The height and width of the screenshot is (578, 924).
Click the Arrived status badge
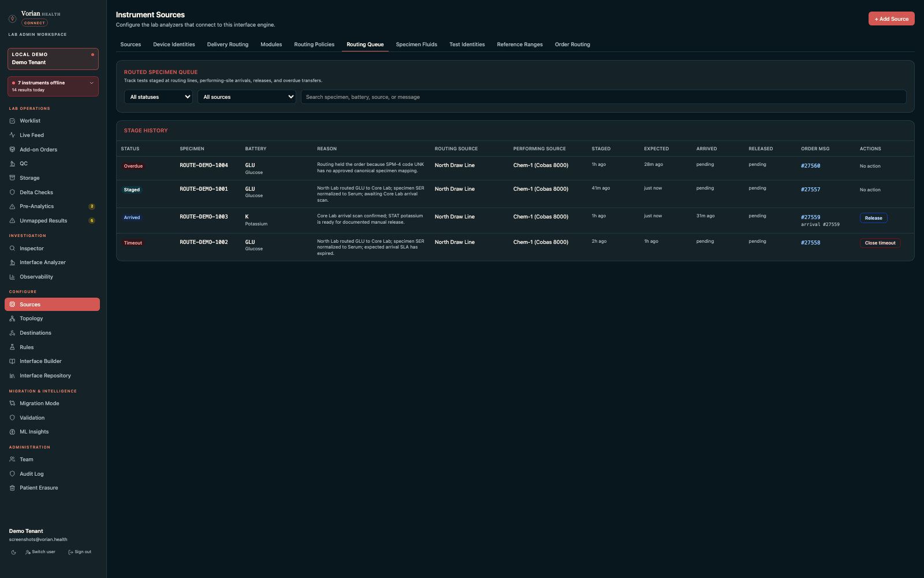[132, 217]
